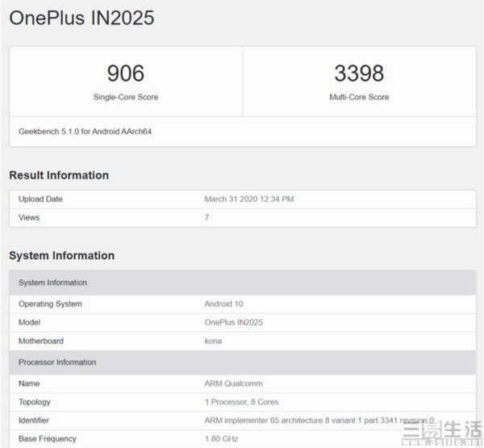
Task: Click the Views label
Action: click(x=29, y=217)
